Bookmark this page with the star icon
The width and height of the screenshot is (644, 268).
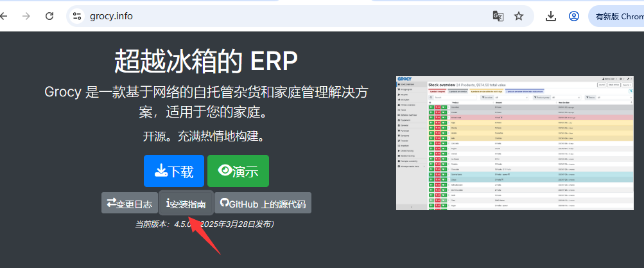519,17
